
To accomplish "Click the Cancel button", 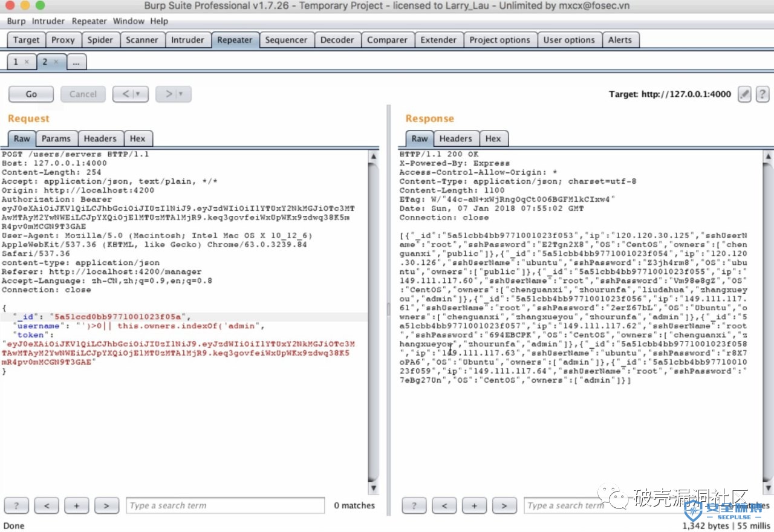I will (83, 94).
